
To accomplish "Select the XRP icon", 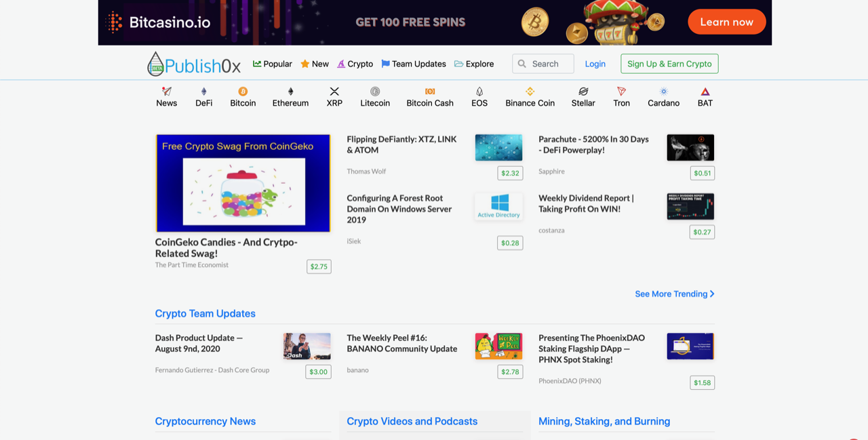I will (334, 92).
